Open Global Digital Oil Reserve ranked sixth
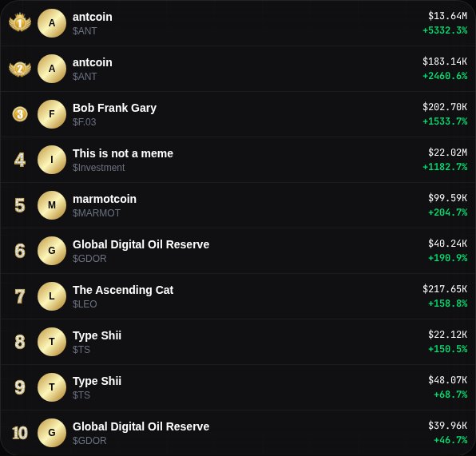 (141, 244)
